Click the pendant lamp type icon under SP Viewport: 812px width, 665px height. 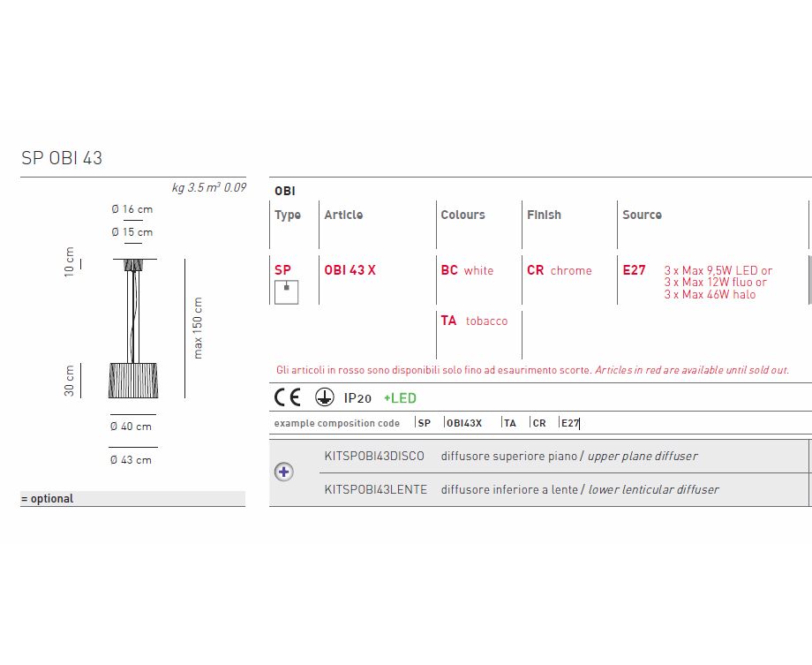286,291
